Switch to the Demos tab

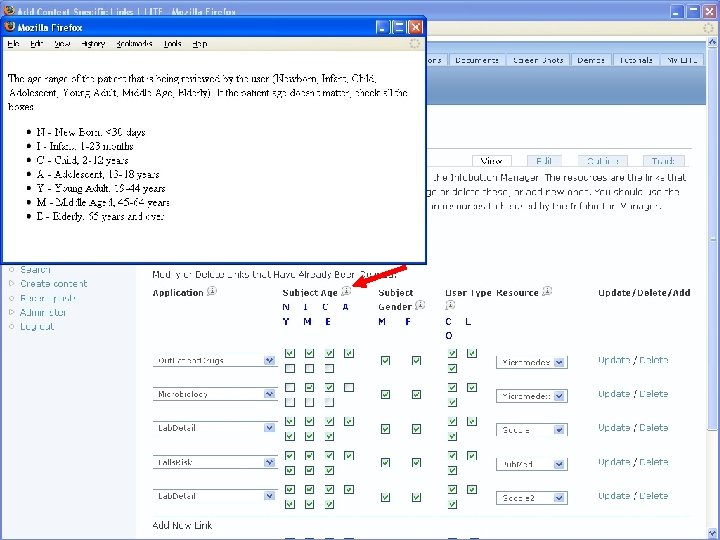(591, 60)
